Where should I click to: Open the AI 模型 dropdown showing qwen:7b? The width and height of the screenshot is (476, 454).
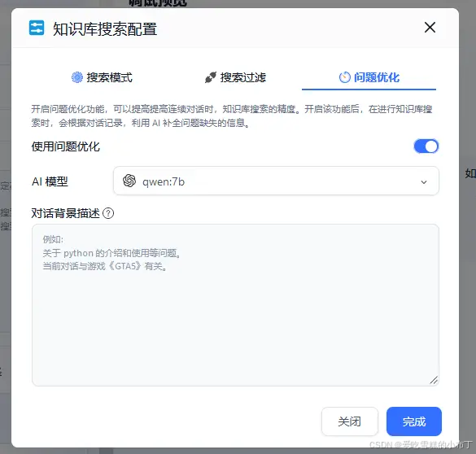click(276, 181)
